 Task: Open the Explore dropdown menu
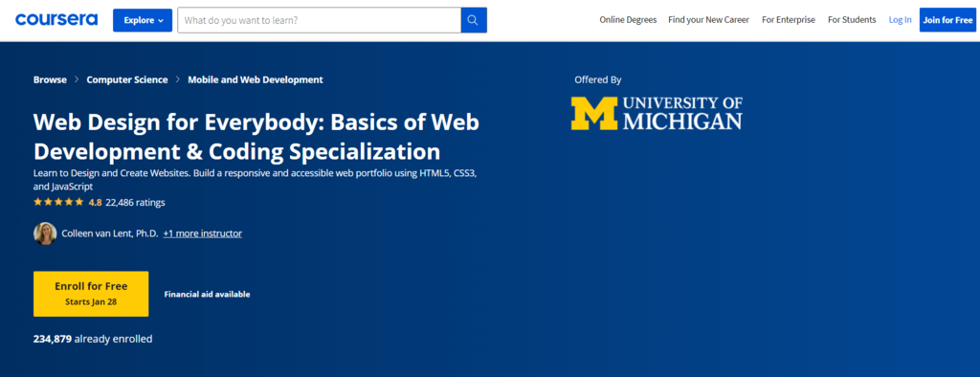coord(143,20)
